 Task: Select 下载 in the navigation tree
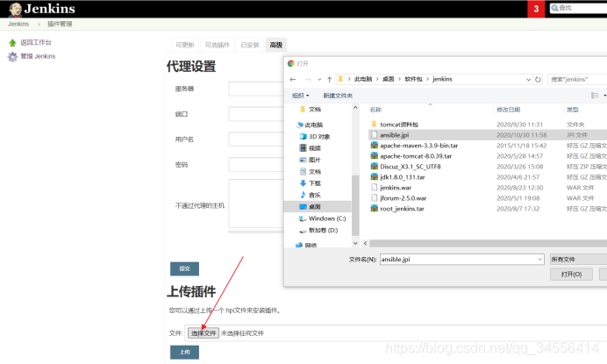311,183
